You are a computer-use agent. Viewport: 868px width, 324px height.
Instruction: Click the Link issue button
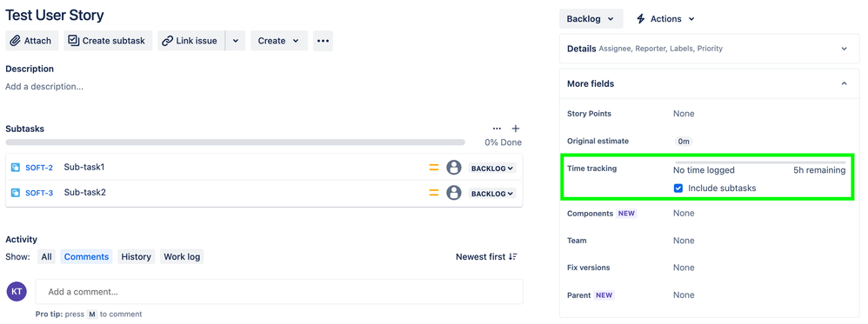point(191,41)
